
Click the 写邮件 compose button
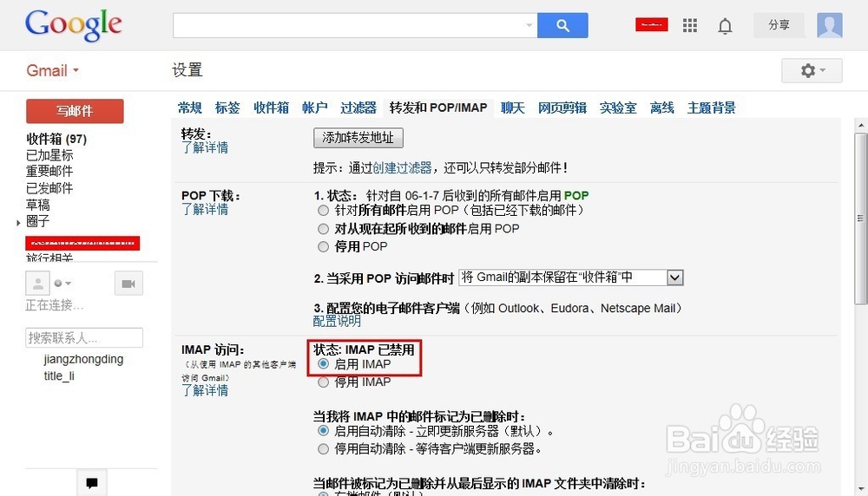[x=75, y=111]
